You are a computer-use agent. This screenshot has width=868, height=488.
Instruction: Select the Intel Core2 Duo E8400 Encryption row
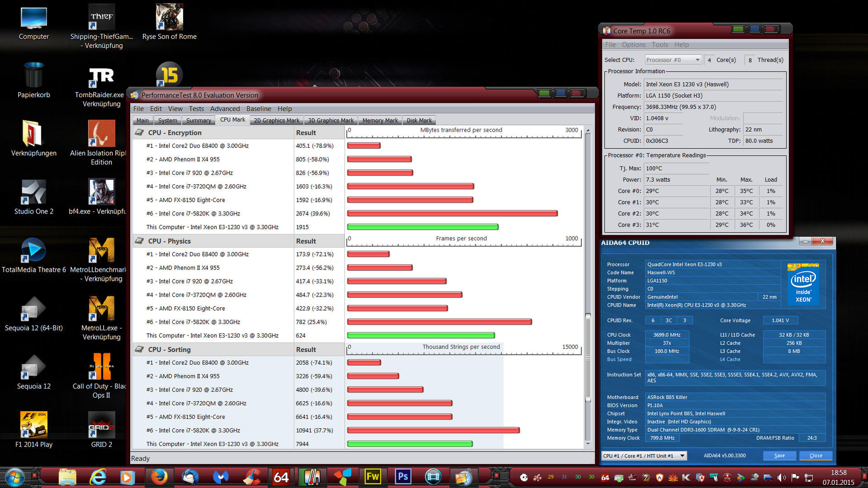point(238,146)
